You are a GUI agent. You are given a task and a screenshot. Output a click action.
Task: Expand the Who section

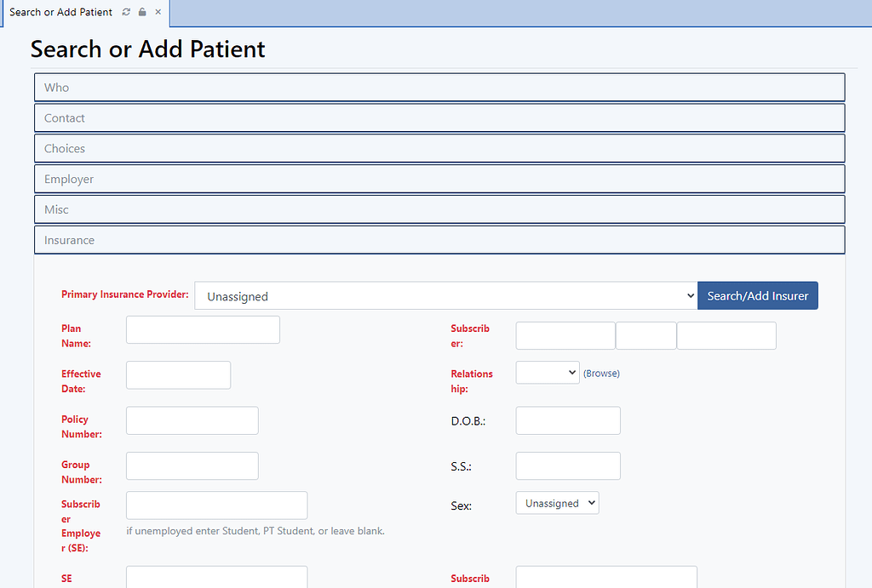click(x=439, y=87)
